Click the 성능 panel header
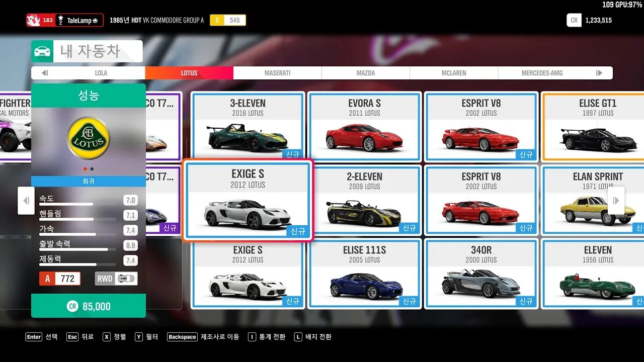This screenshot has width=644, height=362. click(x=89, y=96)
